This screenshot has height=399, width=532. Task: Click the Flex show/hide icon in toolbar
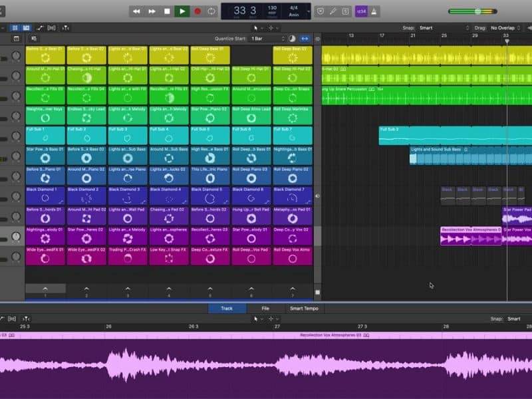52,28
